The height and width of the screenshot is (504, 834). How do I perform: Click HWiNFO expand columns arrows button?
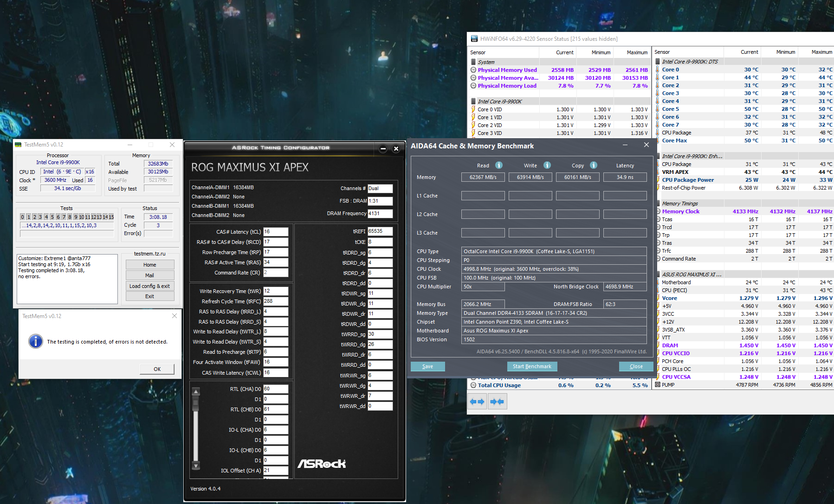pos(477,402)
